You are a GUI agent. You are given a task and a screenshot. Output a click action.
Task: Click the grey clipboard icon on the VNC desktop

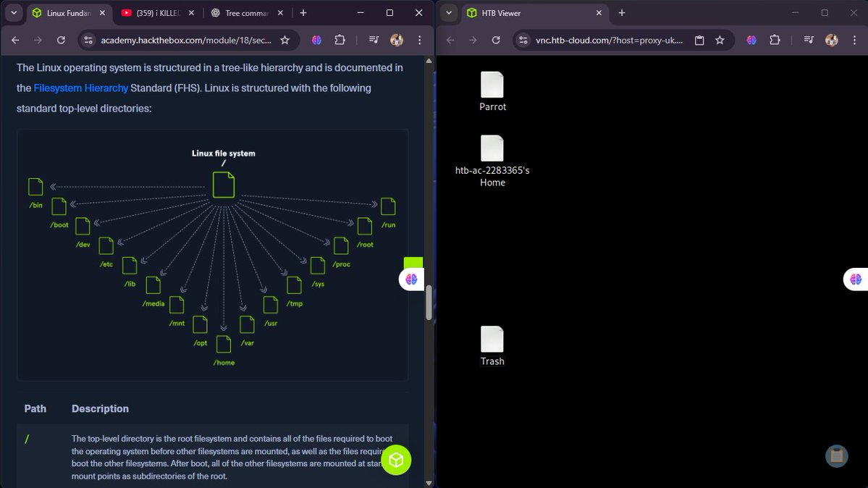pos(837,456)
